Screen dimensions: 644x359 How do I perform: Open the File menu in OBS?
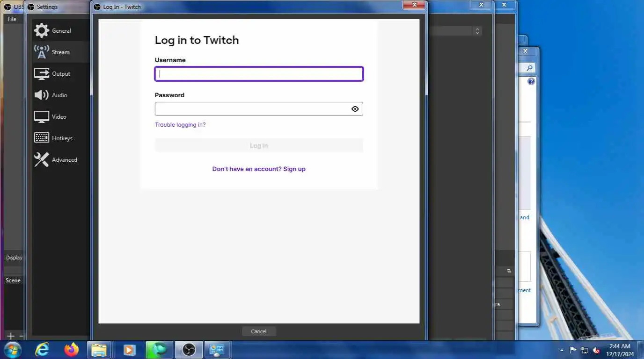click(x=12, y=19)
